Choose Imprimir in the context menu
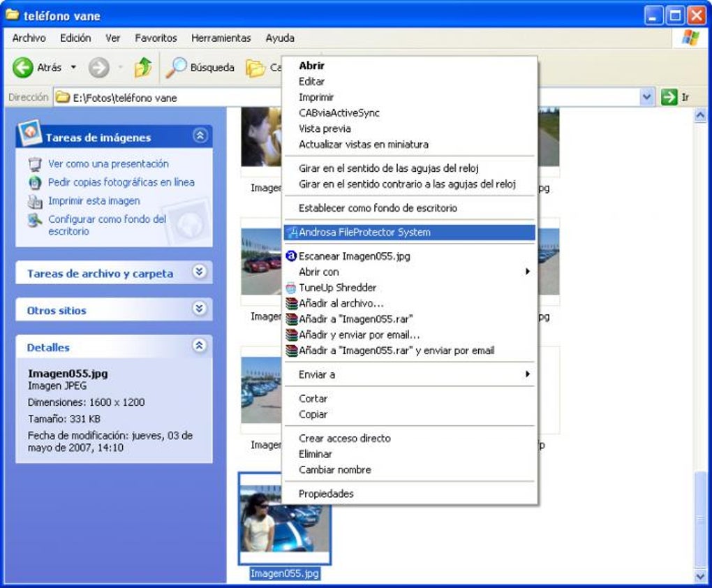The height and width of the screenshot is (588, 712). [409, 97]
